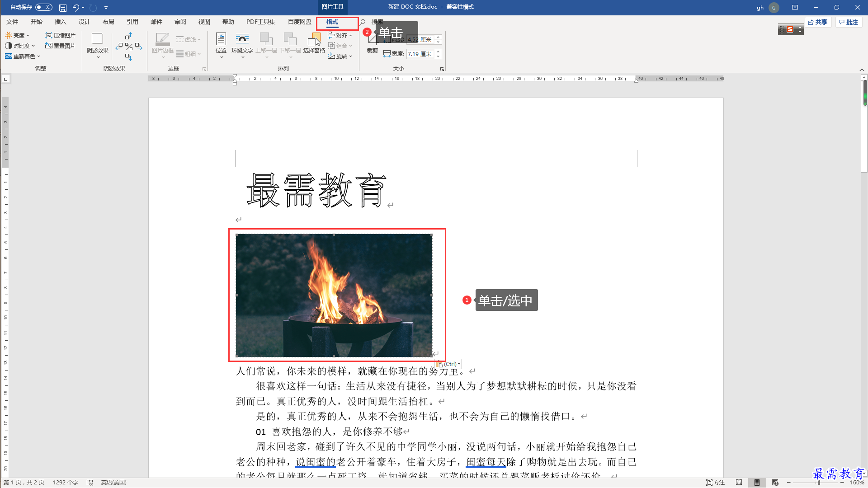Open the 旋转 (Rotate) dropdown

(340, 56)
